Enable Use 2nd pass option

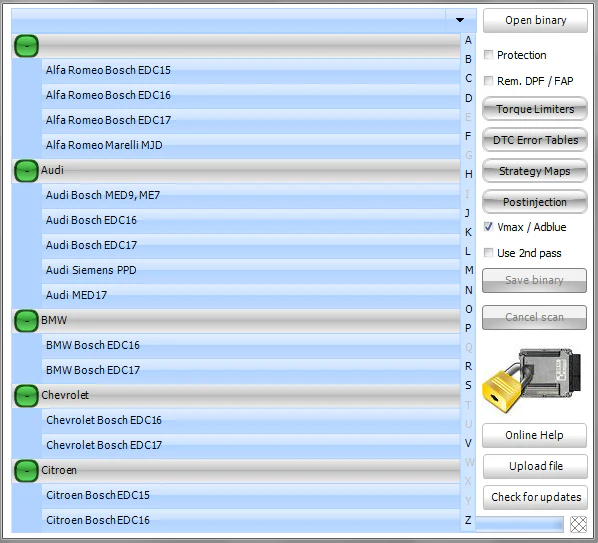pyautogui.click(x=488, y=253)
